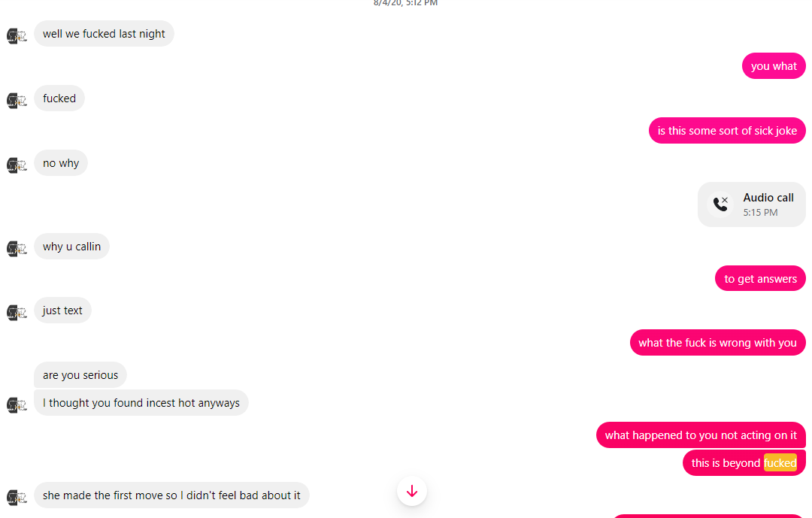Click the highlighted search match in 'this is beyond'
The image size is (812, 518).
(x=780, y=462)
